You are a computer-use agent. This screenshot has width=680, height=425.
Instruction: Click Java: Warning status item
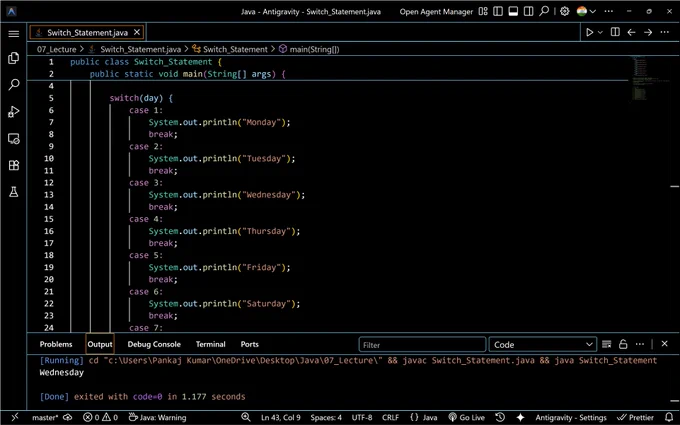[x=157, y=418]
